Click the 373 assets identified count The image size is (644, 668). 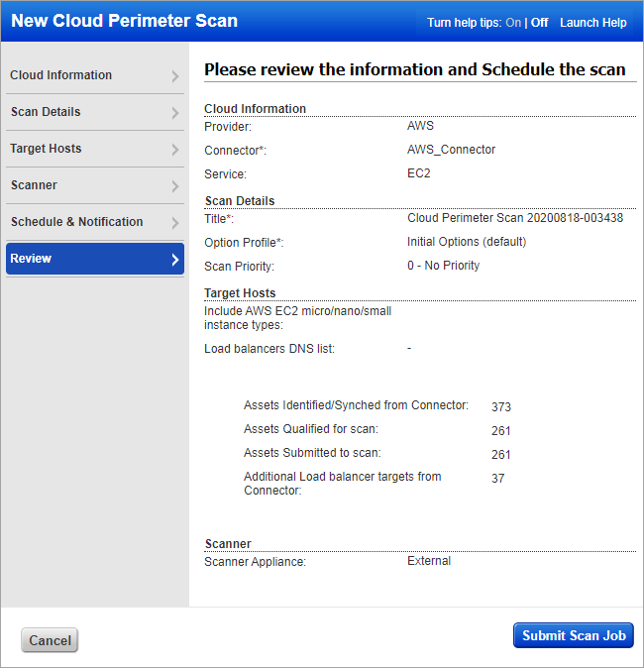coord(501,407)
